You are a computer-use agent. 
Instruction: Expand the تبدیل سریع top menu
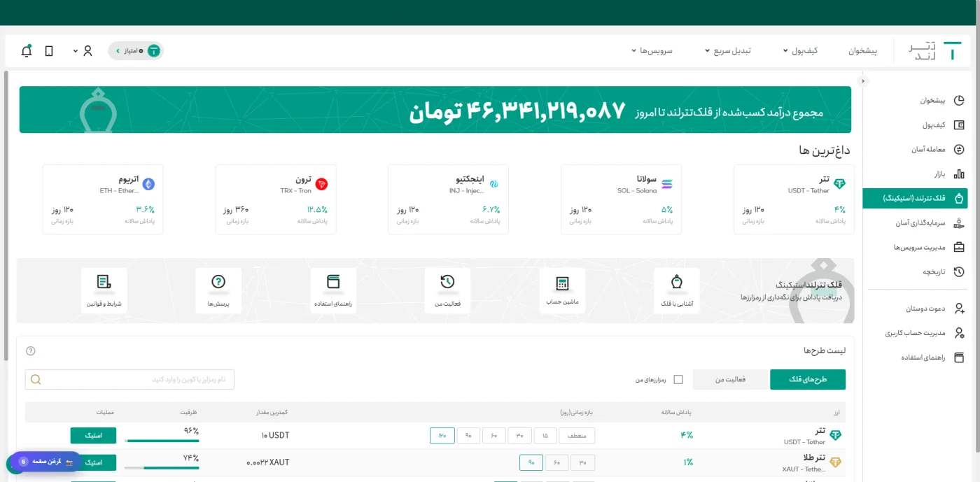point(728,51)
